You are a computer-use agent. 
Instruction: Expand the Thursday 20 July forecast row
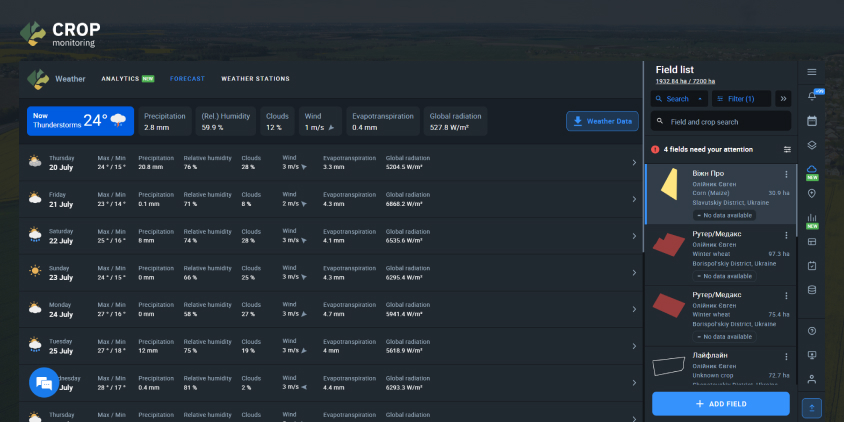coord(634,162)
